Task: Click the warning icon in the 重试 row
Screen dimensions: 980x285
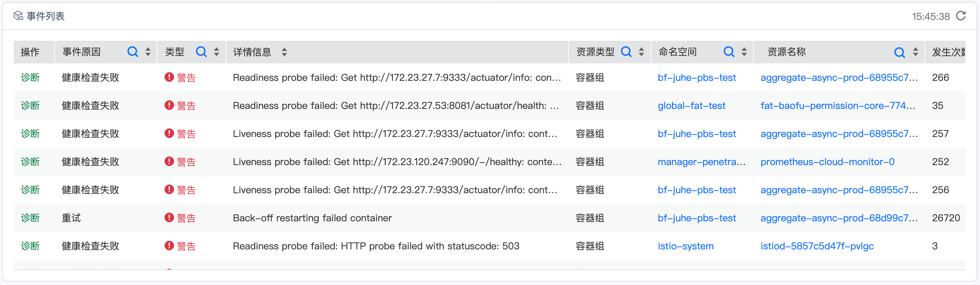Action: [169, 218]
